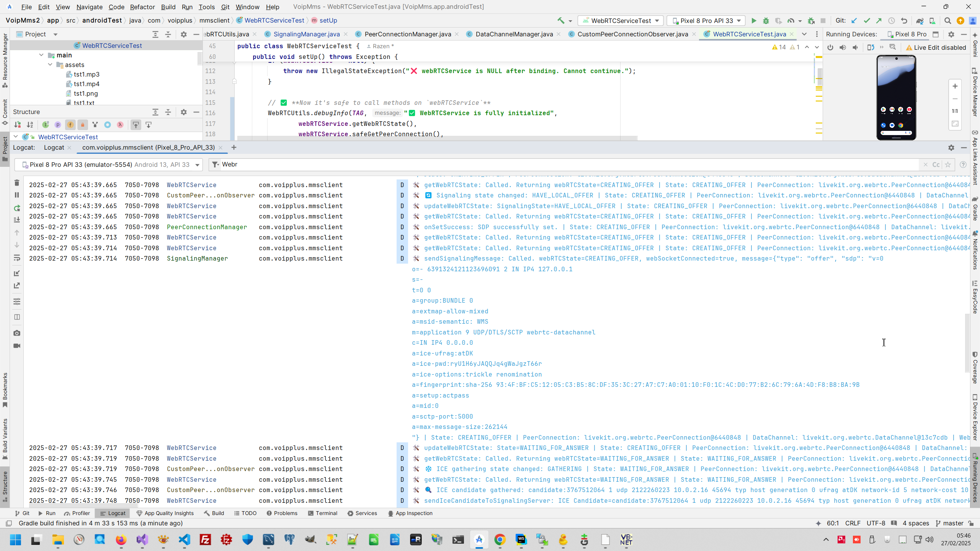Toggle match case Cc in filter

tap(936, 165)
